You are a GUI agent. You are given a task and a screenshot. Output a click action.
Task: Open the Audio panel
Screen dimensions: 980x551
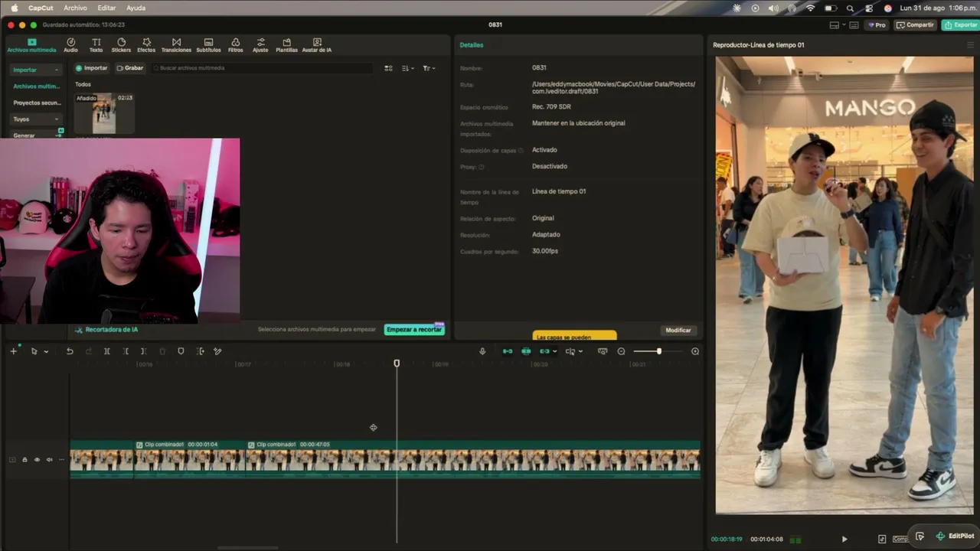(70, 45)
